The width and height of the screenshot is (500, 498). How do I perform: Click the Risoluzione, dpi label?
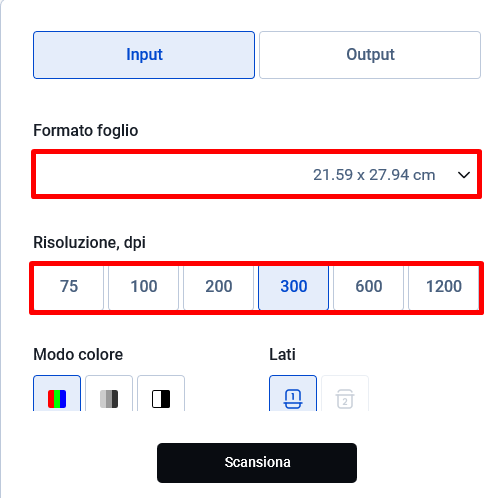89,242
